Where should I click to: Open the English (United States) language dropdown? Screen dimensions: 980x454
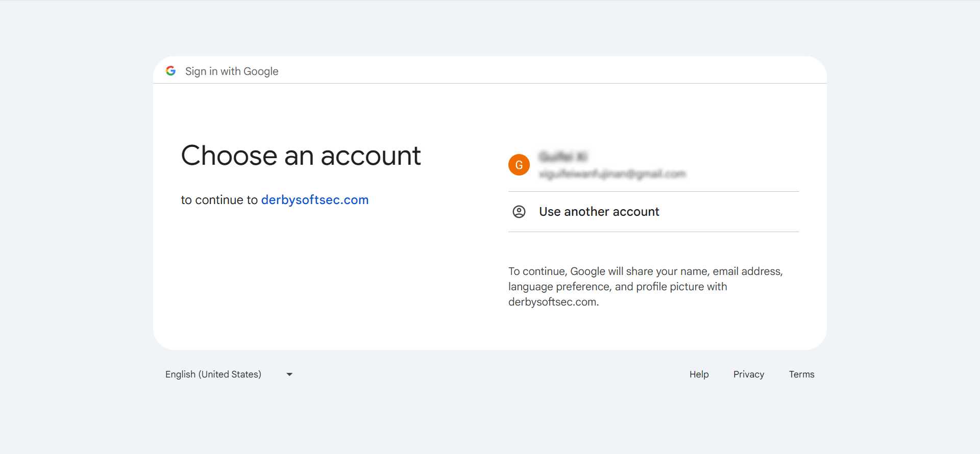click(x=229, y=374)
